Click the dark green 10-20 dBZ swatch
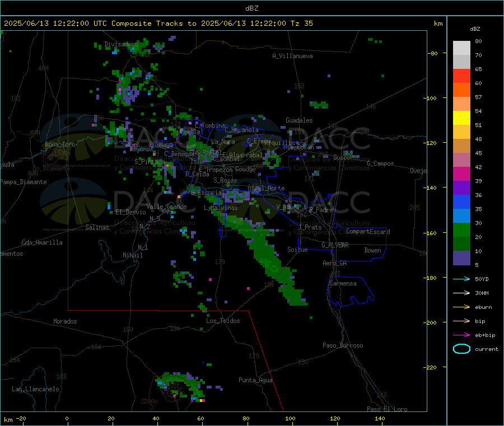 pos(461,244)
